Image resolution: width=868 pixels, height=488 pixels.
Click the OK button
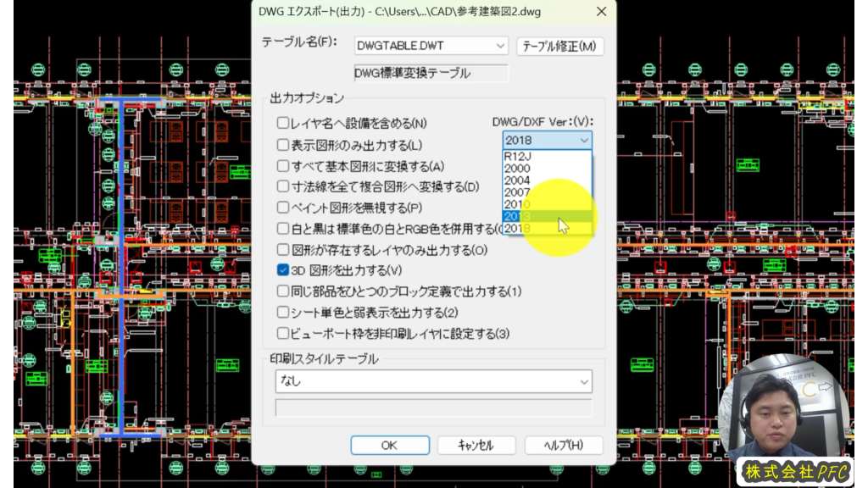click(390, 445)
